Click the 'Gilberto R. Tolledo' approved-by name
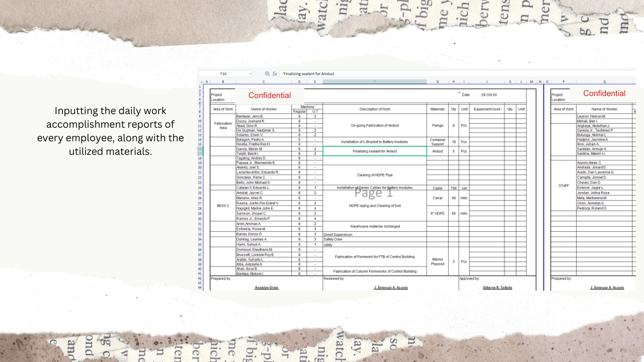644x362 pixels. pos(497,288)
